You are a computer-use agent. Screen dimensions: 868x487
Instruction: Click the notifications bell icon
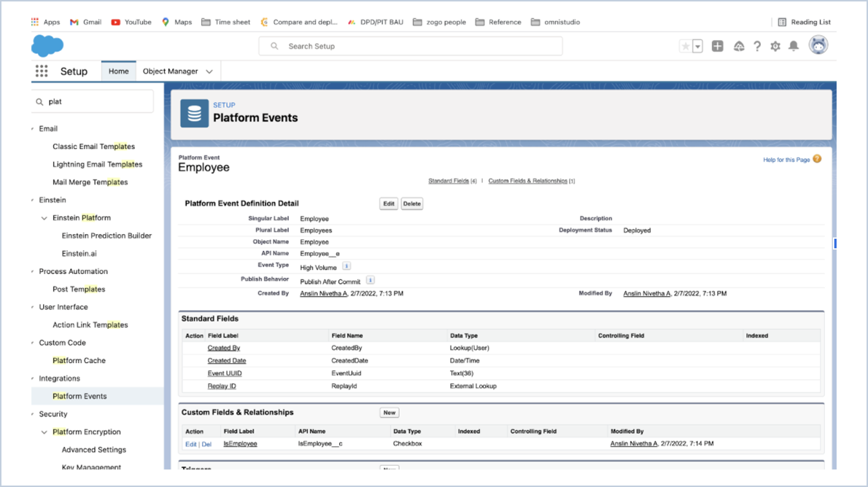[x=794, y=45]
